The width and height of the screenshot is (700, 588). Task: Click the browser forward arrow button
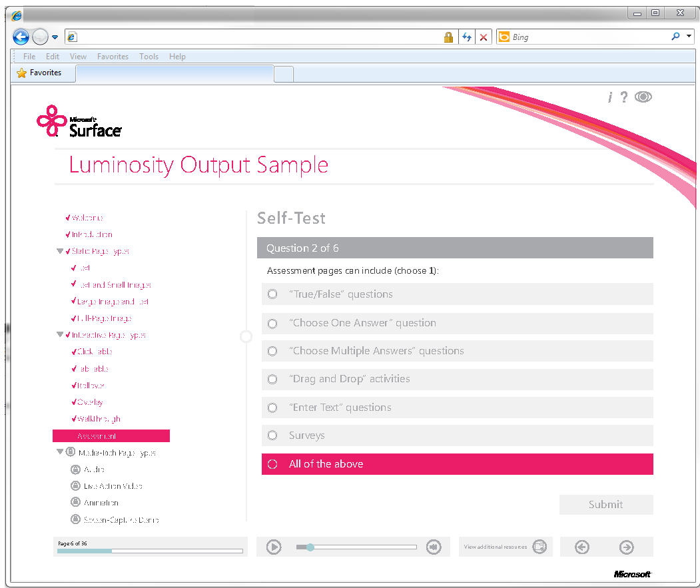pos(40,37)
